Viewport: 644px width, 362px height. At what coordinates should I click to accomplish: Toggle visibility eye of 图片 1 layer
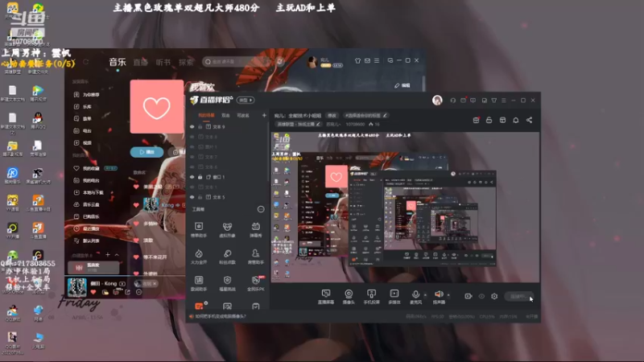(x=192, y=147)
